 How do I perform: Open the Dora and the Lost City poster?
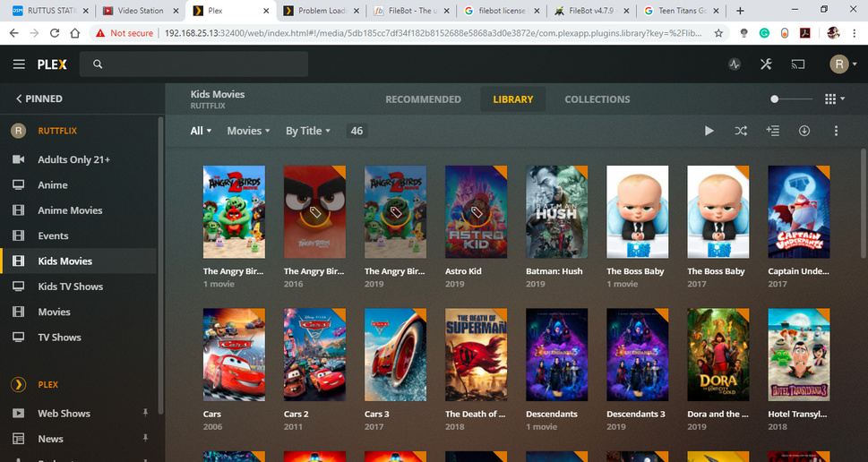(x=718, y=355)
